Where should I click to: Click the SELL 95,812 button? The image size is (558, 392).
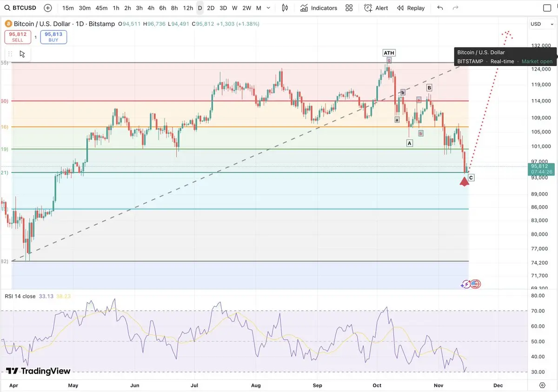coord(18,37)
